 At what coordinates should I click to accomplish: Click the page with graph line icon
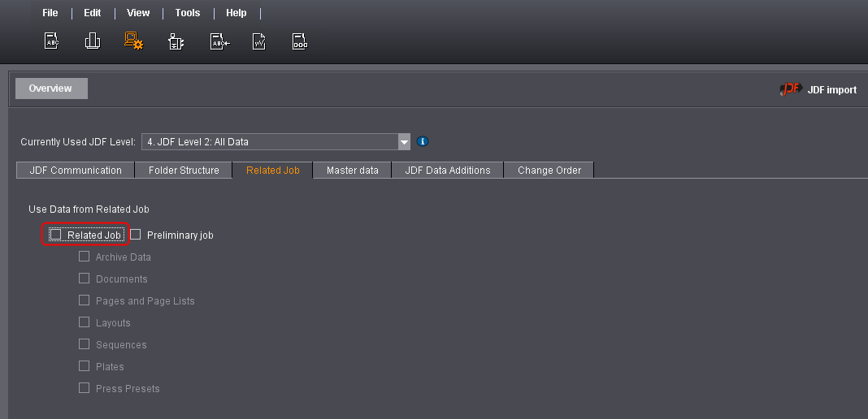tap(258, 41)
